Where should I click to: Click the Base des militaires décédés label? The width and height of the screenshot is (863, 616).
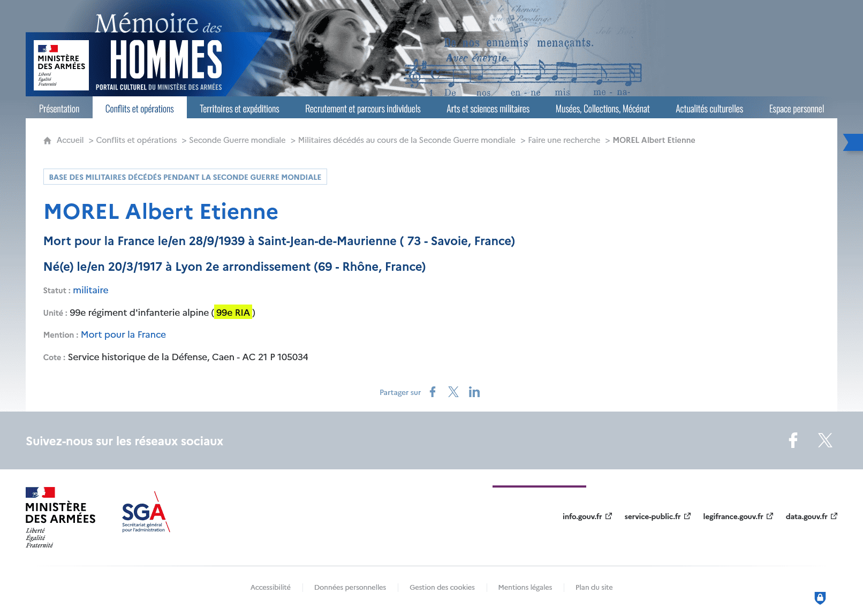(185, 177)
